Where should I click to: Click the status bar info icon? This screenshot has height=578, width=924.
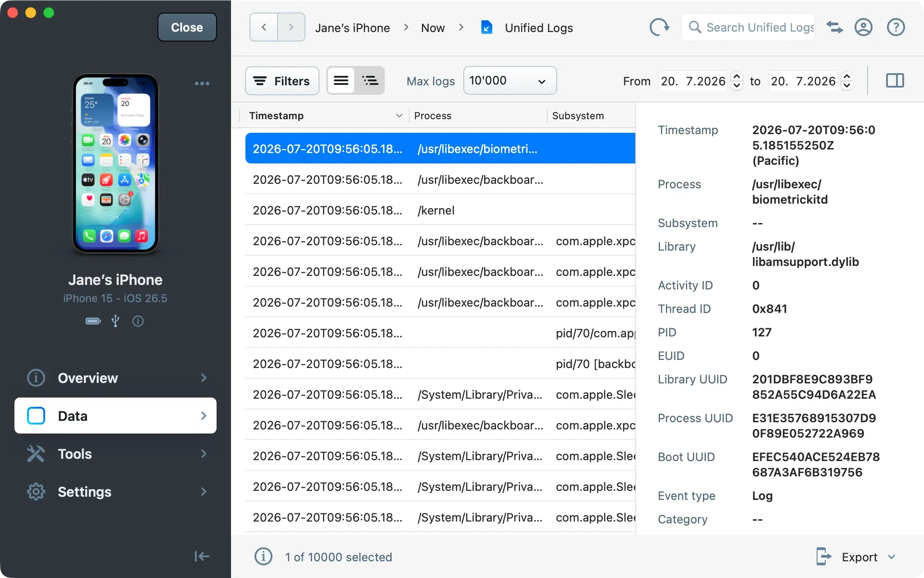point(263,557)
